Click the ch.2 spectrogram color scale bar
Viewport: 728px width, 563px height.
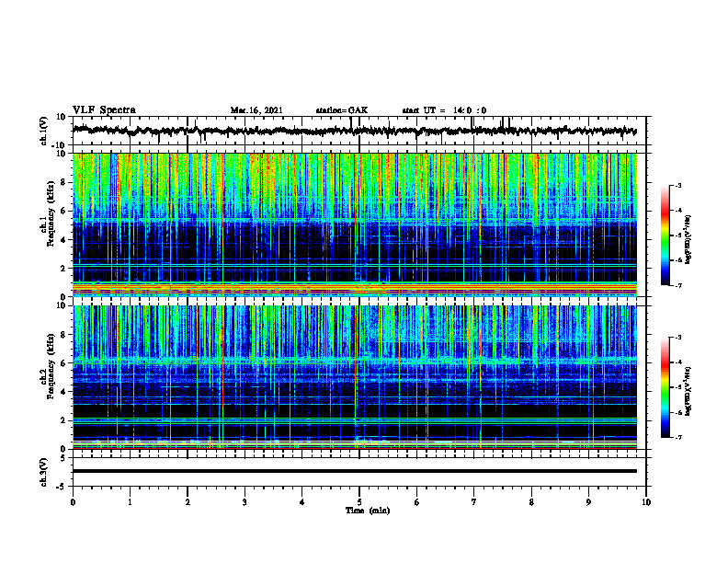tap(665, 387)
